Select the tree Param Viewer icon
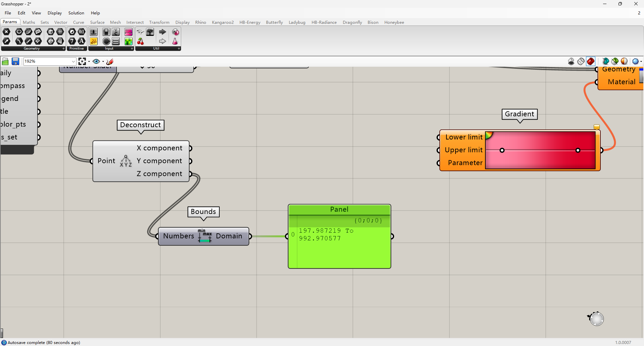This screenshot has height=346, width=644. tap(150, 32)
